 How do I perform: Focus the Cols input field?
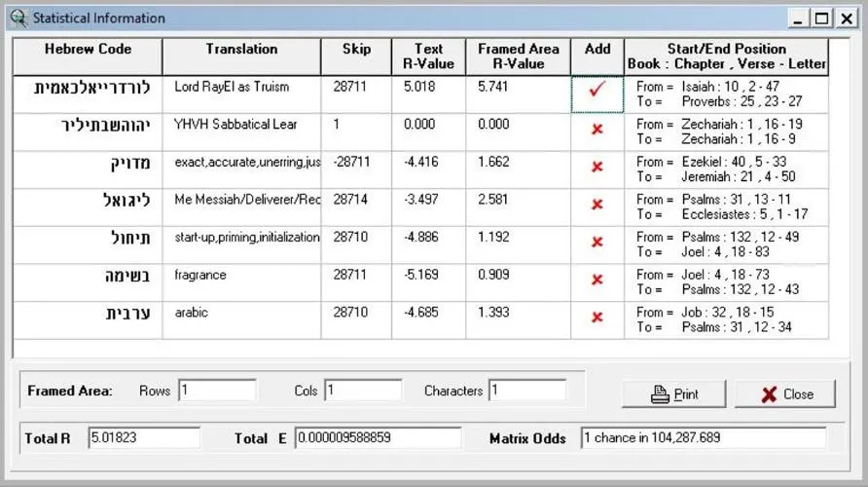[x=363, y=390]
